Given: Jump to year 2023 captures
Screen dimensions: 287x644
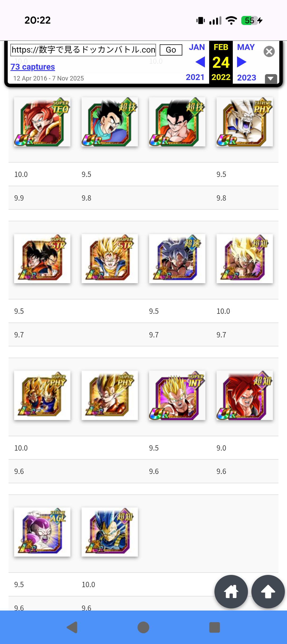Looking at the screenshot, I should click(247, 78).
